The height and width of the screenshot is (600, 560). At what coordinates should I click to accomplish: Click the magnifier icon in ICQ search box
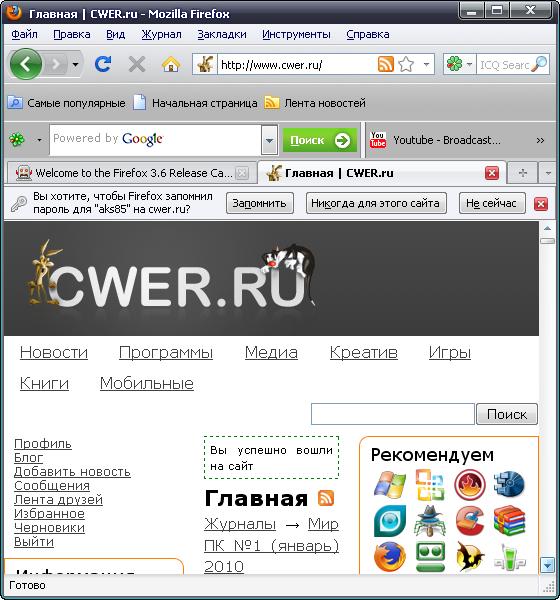click(x=539, y=64)
